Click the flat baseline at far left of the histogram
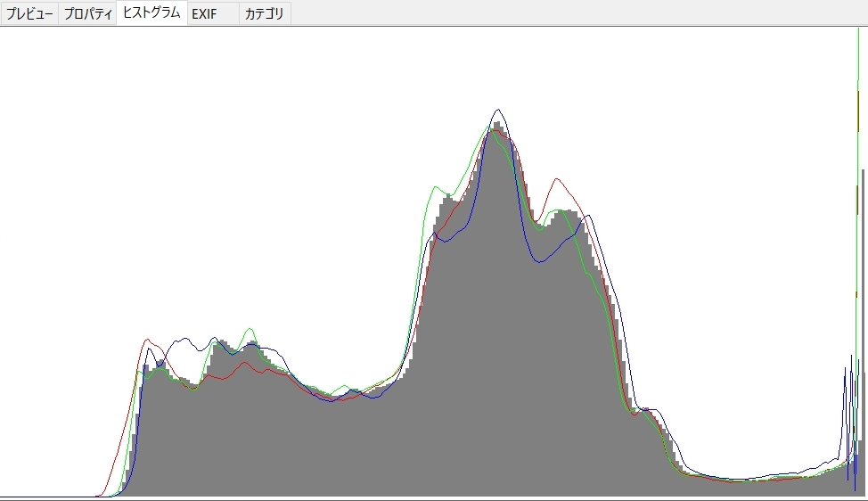This screenshot has width=868, height=501. 45,496
